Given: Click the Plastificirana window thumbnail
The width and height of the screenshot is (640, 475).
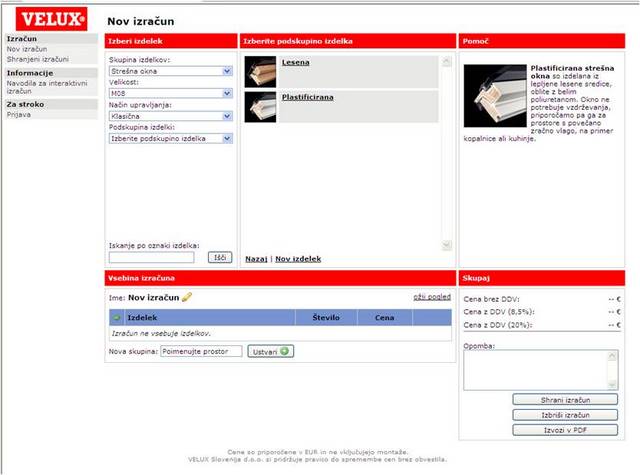Looking at the screenshot, I should [x=260, y=106].
